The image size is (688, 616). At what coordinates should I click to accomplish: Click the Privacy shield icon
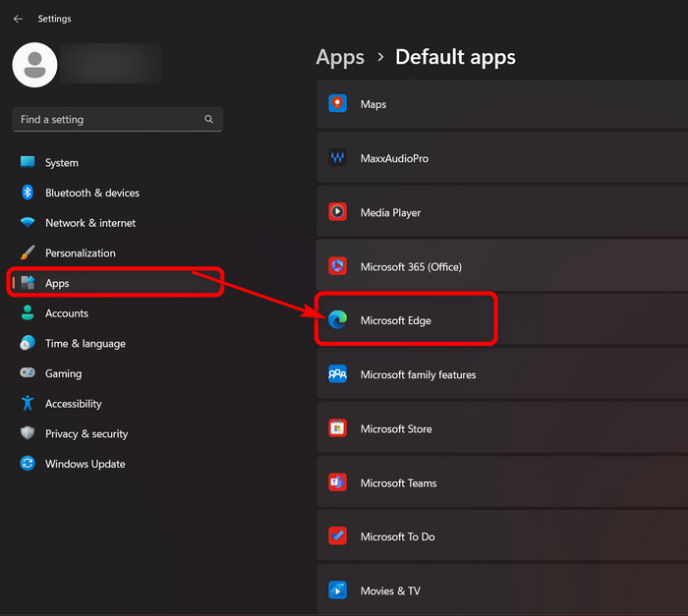pos(28,433)
